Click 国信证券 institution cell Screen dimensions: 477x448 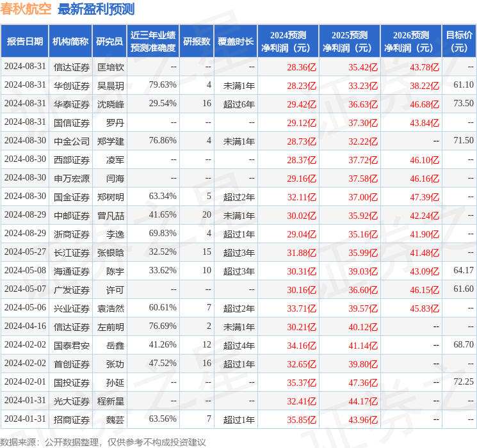click(x=72, y=123)
